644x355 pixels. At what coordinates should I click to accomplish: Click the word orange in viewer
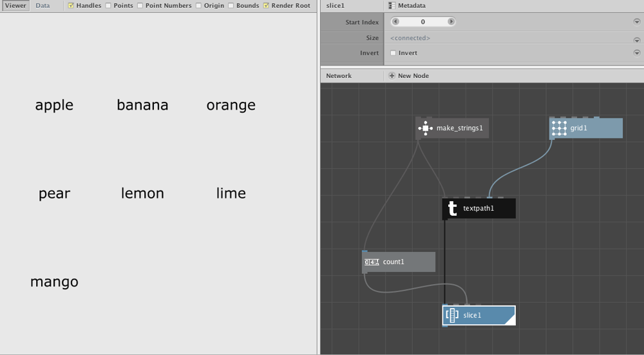coord(231,106)
